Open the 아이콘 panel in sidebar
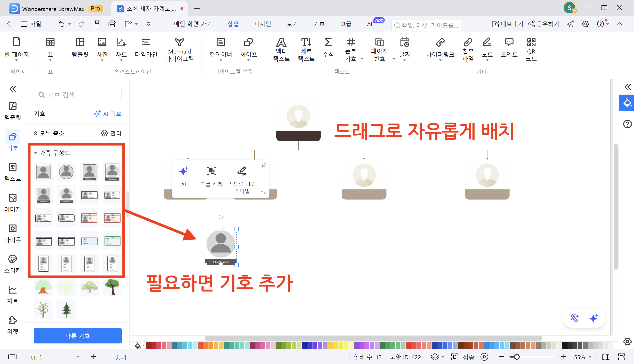Viewport: 634px width, 364px height. pyautogui.click(x=12, y=233)
